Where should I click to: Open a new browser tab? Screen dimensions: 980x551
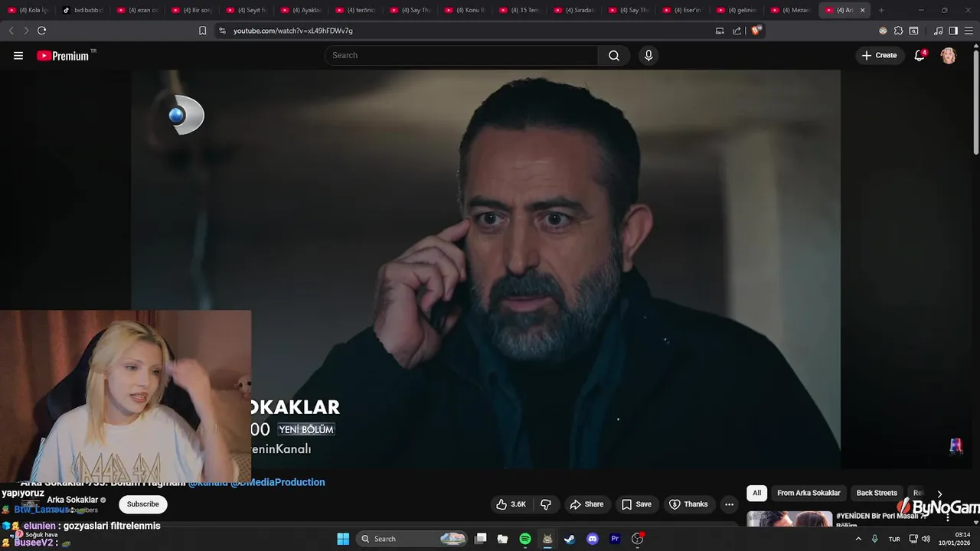(x=881, y=10)
